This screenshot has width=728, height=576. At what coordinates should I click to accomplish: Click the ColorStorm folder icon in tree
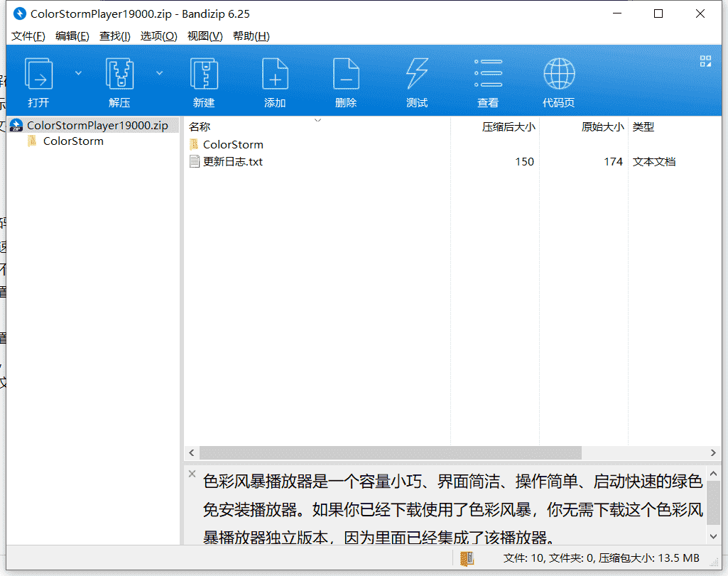tap(32, 141)
